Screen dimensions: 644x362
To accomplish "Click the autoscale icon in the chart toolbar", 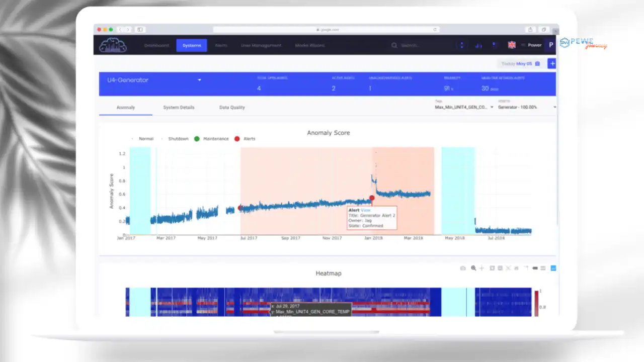I will (508, 268).
